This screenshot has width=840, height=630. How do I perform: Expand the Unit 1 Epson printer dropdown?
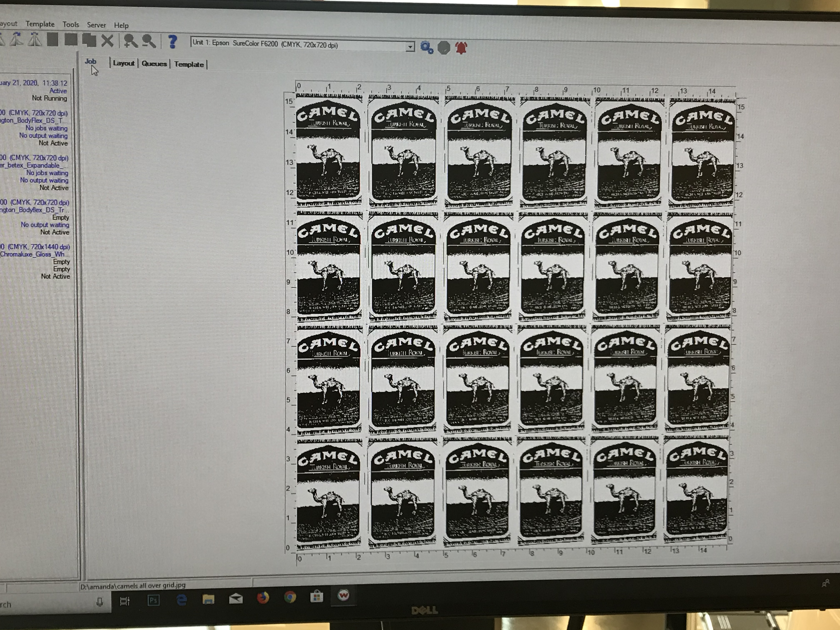tap(410, 47)
